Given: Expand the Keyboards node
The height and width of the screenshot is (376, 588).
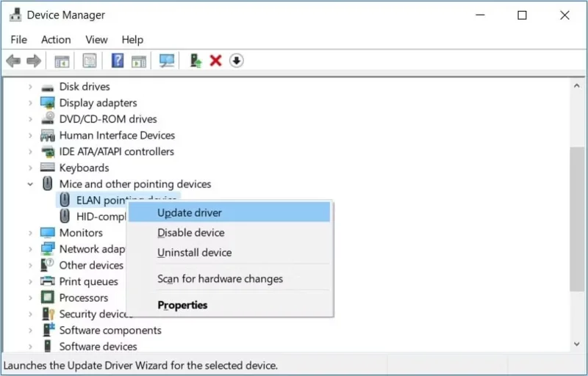Looking at the screenshot, I should coord(30,167).
